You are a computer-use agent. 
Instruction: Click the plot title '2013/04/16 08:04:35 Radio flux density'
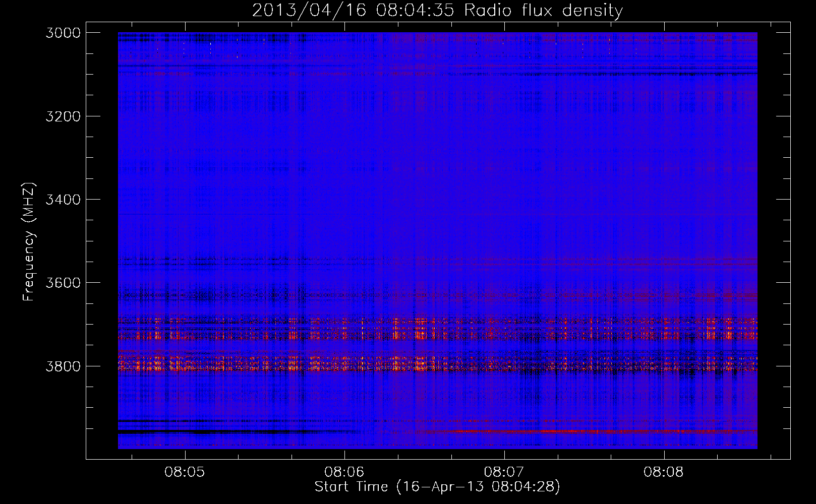[437, 10]
